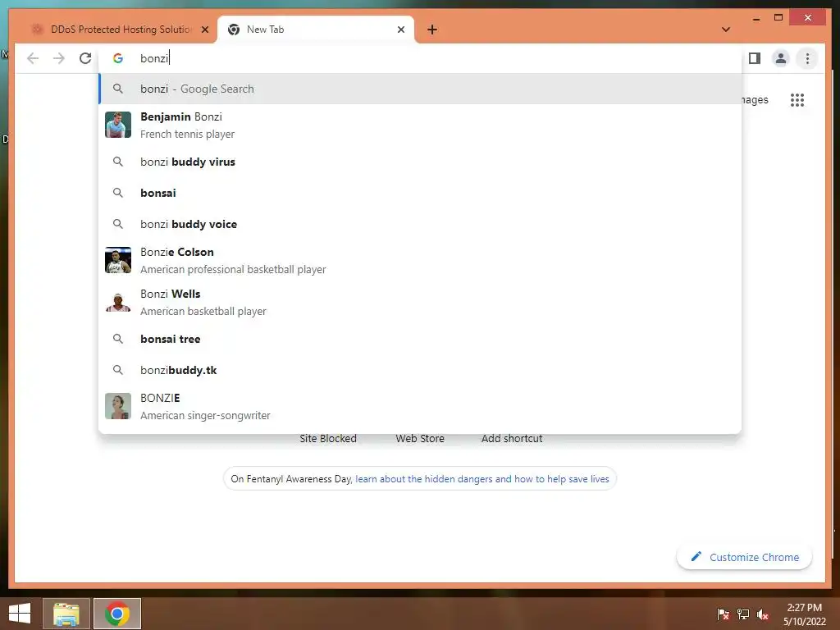
Task: Open the Action Center flag icon
Action: 723,614
